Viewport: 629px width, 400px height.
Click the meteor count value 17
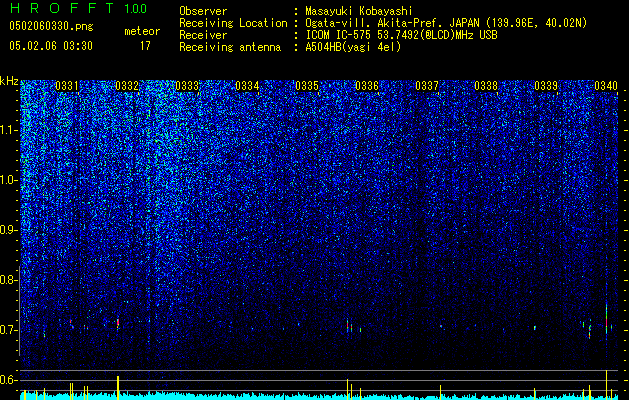pos(145,46)
